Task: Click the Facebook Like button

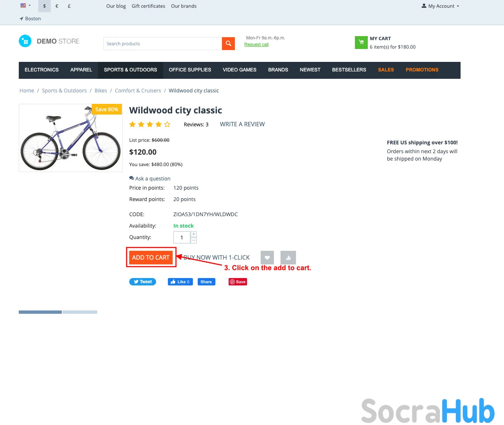Action: 180,282
